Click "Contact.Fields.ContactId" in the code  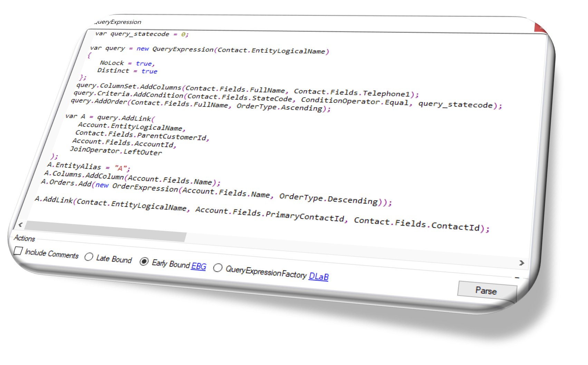[x=417, y=224]
